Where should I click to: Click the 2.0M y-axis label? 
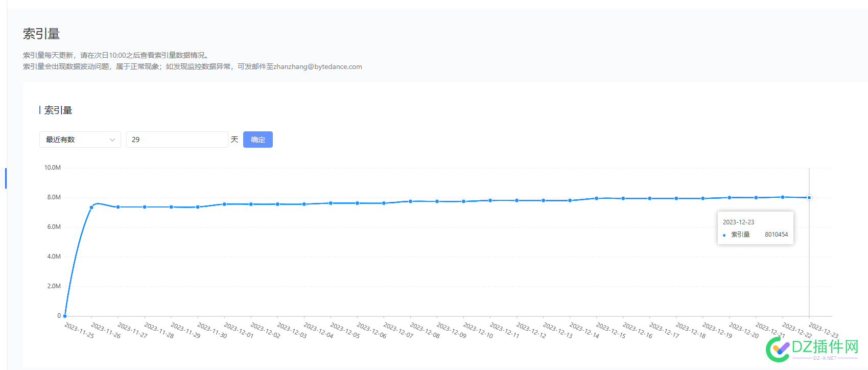pos(54,286)
